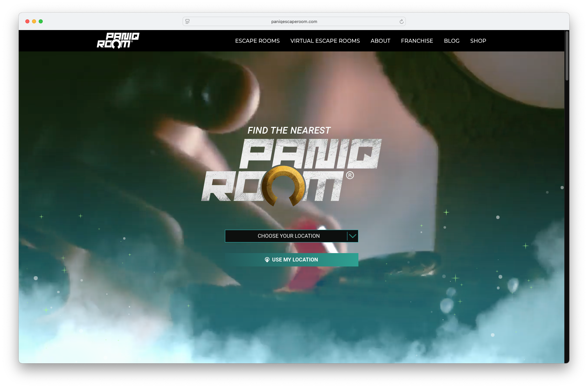The image size is (588, 388).
Task: Maximize the window with green button
Action: coord(41,21)
